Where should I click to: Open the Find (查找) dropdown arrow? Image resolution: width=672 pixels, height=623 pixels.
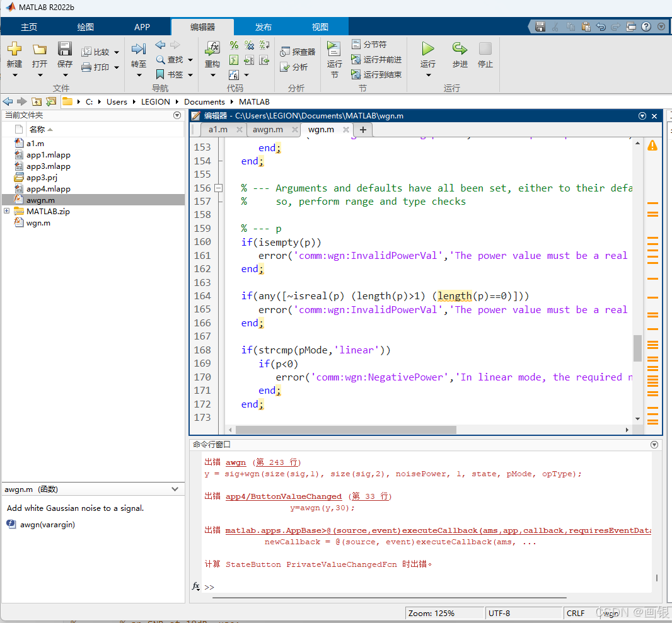190,59
